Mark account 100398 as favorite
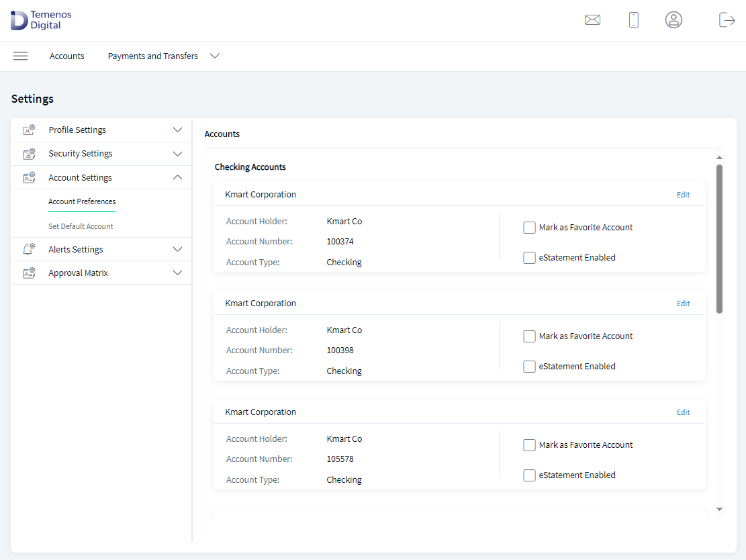 coord(530,336)
